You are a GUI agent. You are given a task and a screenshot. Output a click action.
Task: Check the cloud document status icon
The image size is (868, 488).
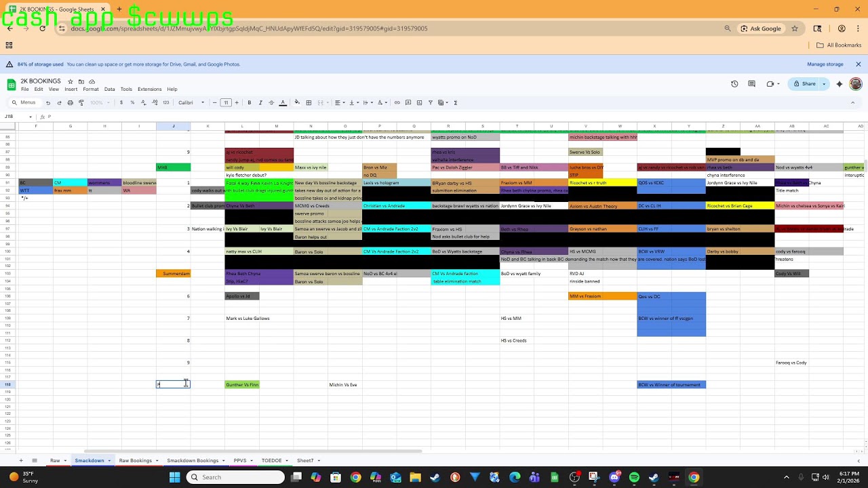pos(91,81)
